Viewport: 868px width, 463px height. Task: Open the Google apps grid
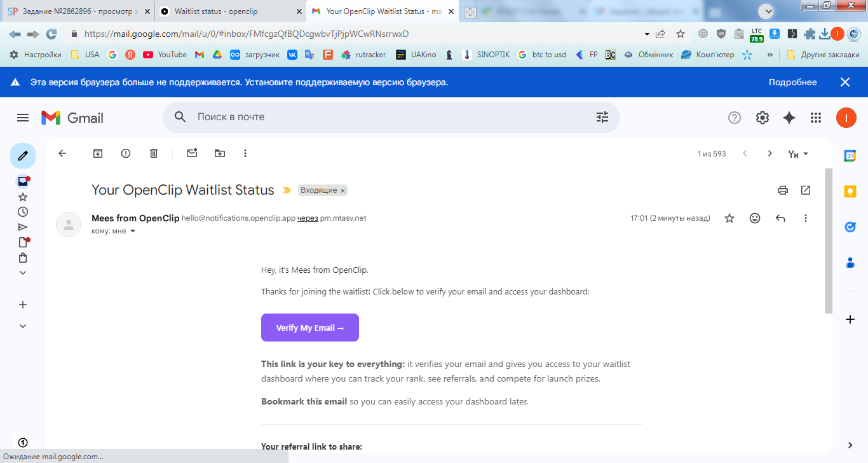pyautogui.click(x=816, y=118)
